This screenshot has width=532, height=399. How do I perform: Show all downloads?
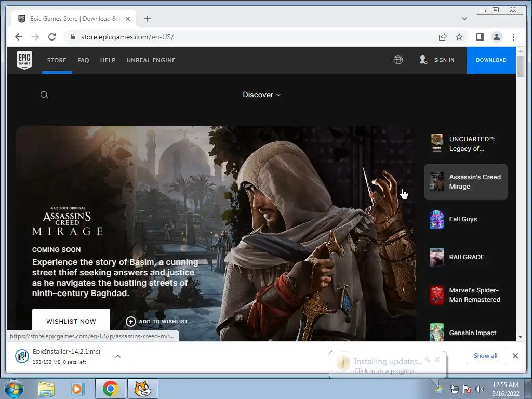[x=486, y=355]
